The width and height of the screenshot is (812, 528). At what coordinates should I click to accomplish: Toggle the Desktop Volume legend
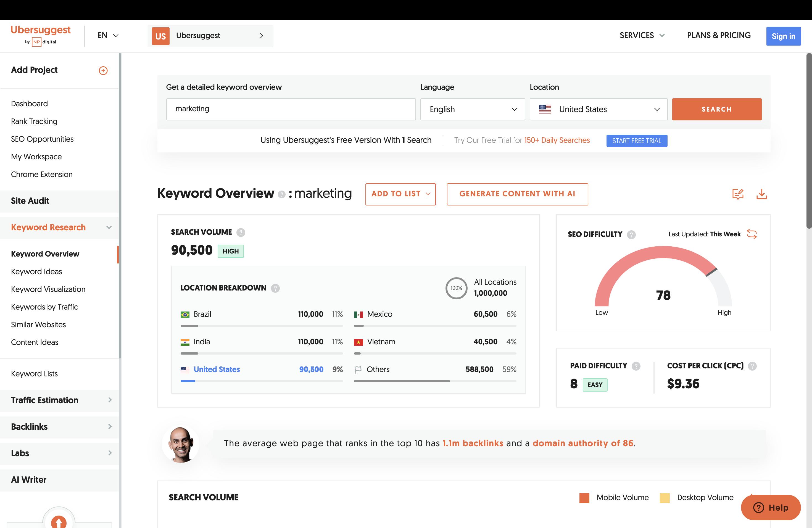coord(705,497)
